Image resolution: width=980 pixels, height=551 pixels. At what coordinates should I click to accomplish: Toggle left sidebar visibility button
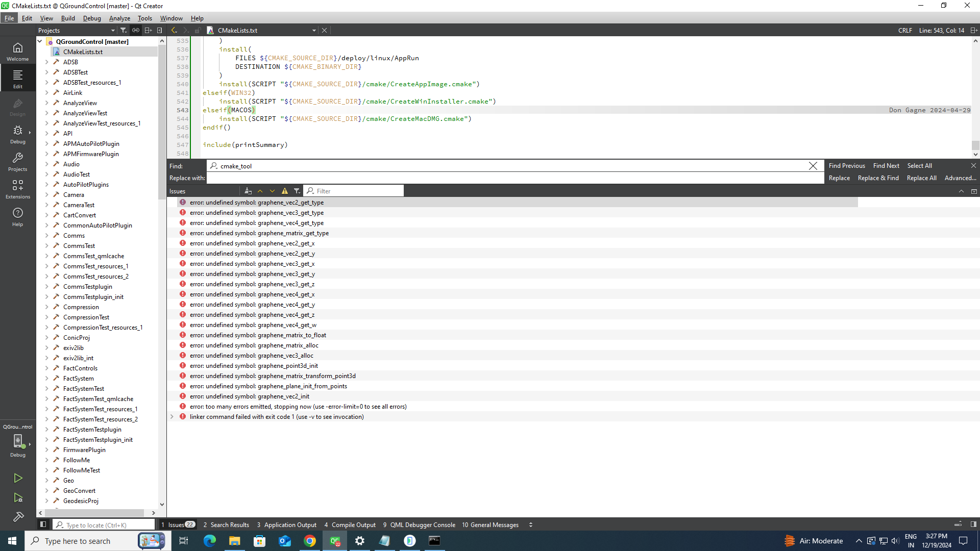(43, 524)
